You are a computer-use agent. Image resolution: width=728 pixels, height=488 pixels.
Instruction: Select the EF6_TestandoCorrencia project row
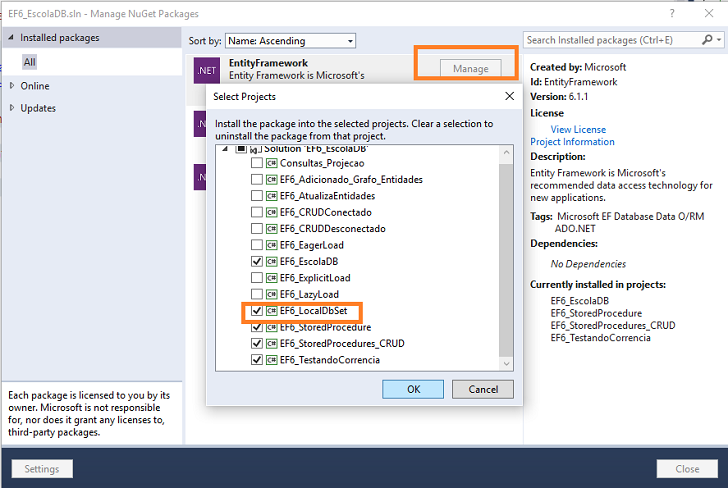330,360
